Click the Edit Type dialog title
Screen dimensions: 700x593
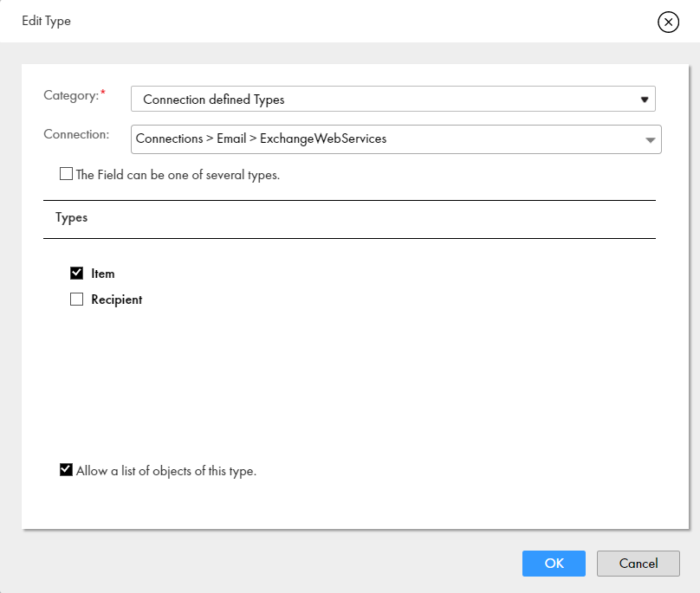click(47, 21)
